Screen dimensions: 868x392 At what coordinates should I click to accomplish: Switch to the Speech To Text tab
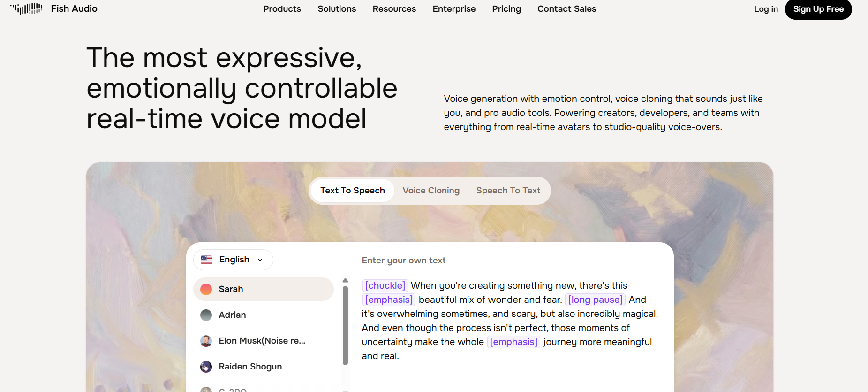pos(508,191)
